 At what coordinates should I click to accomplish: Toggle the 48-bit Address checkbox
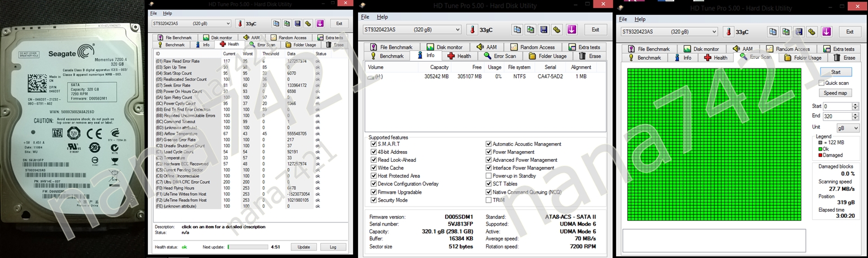point(373,152)
